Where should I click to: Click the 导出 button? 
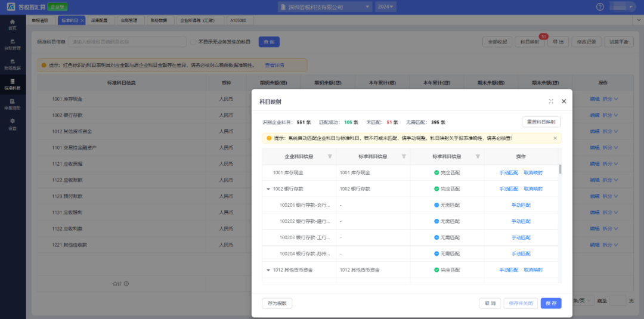coord(558,42)
